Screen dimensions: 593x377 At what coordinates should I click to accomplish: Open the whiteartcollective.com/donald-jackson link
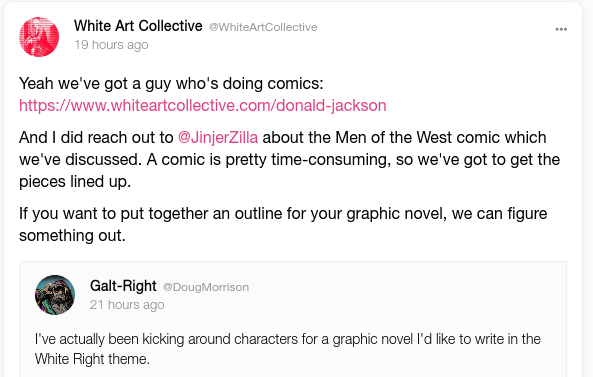203,105
